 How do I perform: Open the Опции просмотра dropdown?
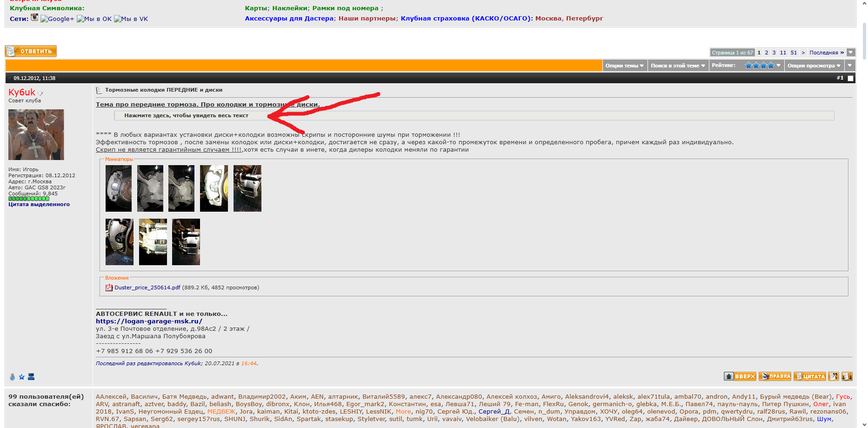point(814,66)
